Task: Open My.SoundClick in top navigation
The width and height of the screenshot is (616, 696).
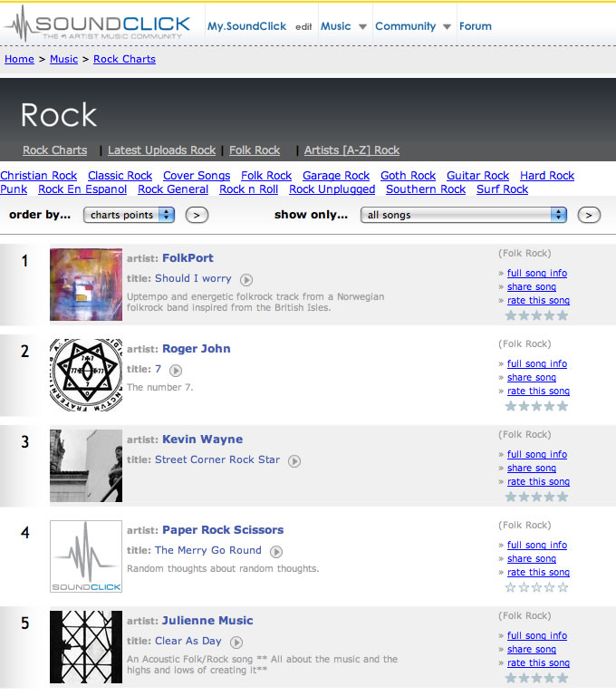Action: 246,26
